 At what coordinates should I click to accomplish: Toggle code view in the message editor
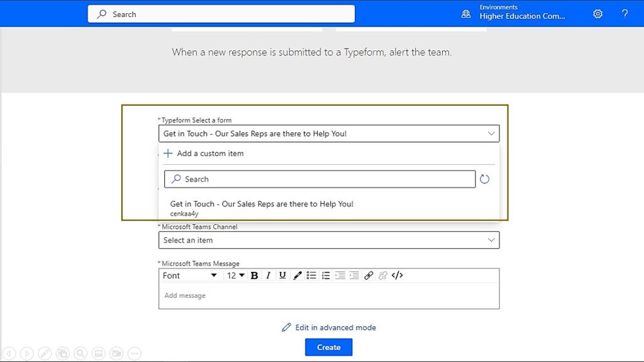[x=397, y=276]
